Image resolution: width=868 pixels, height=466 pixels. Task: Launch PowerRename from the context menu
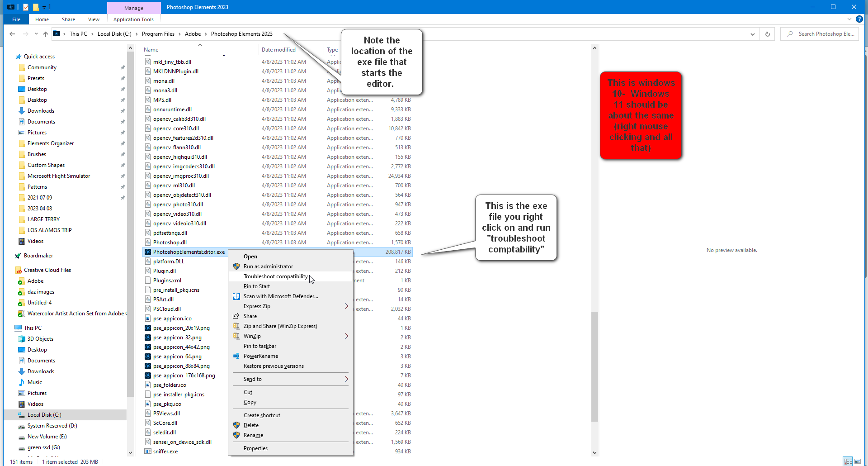(x=261, y=356)
